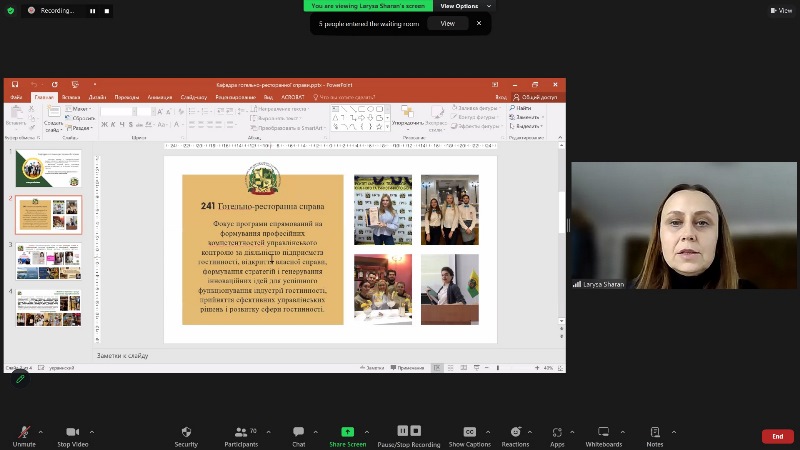Open the Participants panel
This screenshot has height=450, width=800.
point(240,433)
